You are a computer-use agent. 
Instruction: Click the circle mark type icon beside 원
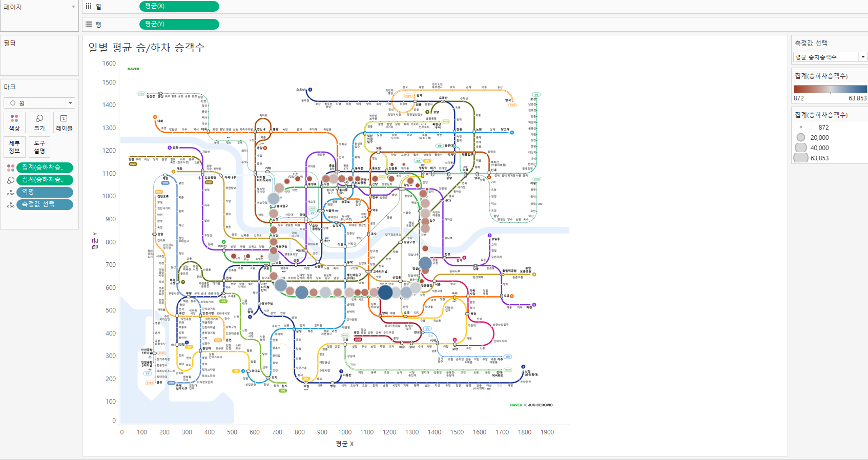click(13, 103)
